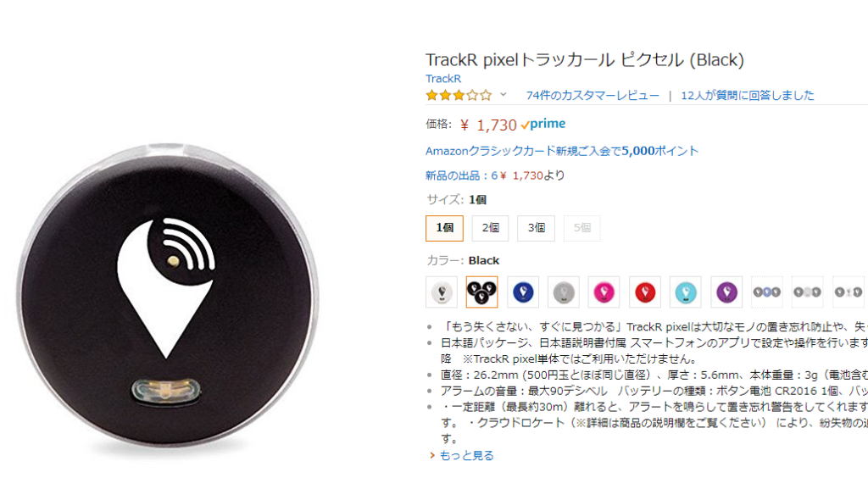Select the 1個 size option
The width and height of the screenshot is (868, 478).
click(444, 228)
